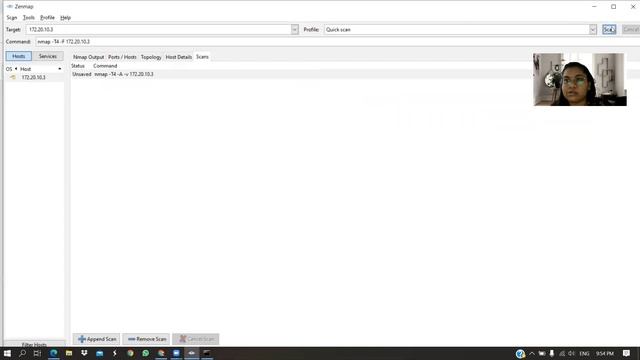Expand the Target dropdown arrow
Screen dimensions: 640x360
(295, 29)
